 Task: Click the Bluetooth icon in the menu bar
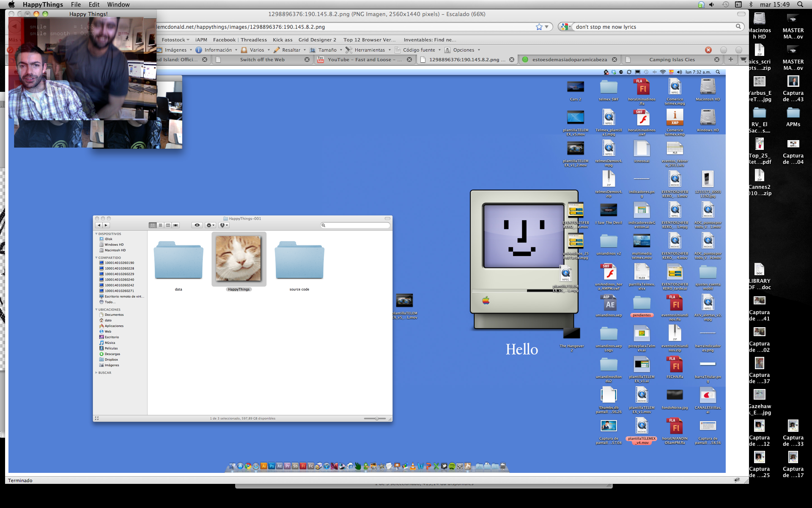coord(751,5)
